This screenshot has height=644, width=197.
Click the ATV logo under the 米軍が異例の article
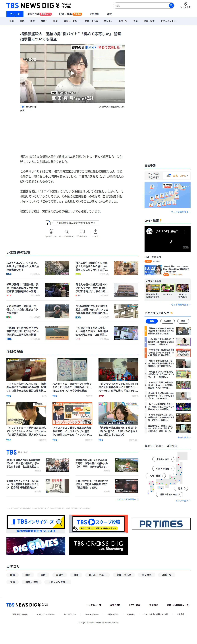click(9, 296)
